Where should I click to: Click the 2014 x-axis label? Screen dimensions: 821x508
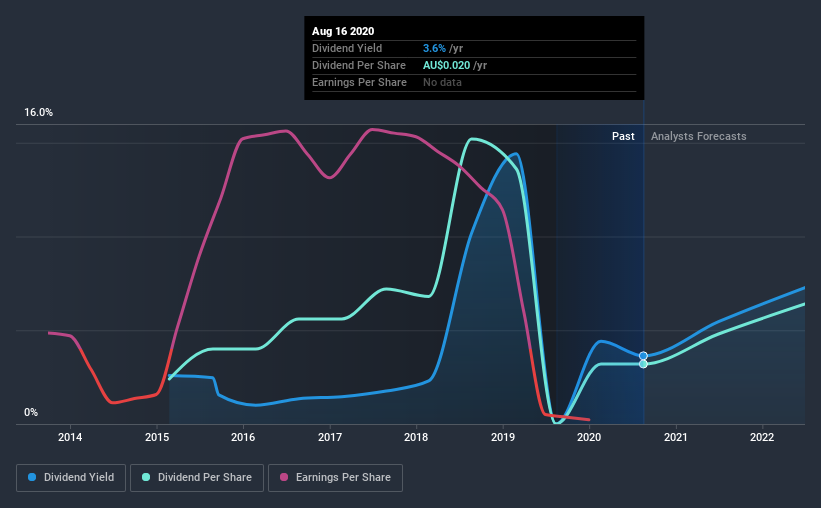[70, 437]
